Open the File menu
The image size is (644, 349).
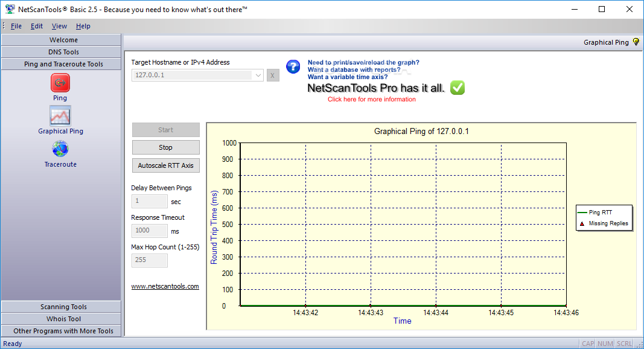click(16, 26)
